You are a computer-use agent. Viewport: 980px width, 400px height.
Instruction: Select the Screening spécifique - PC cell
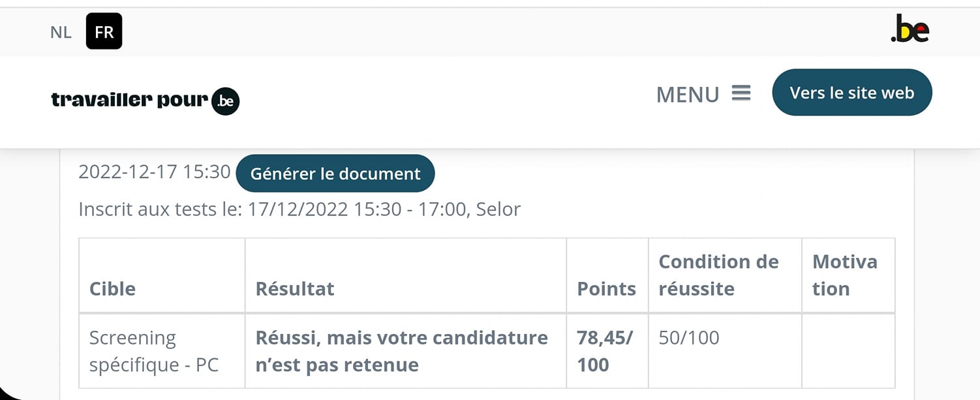coord(153,351)
